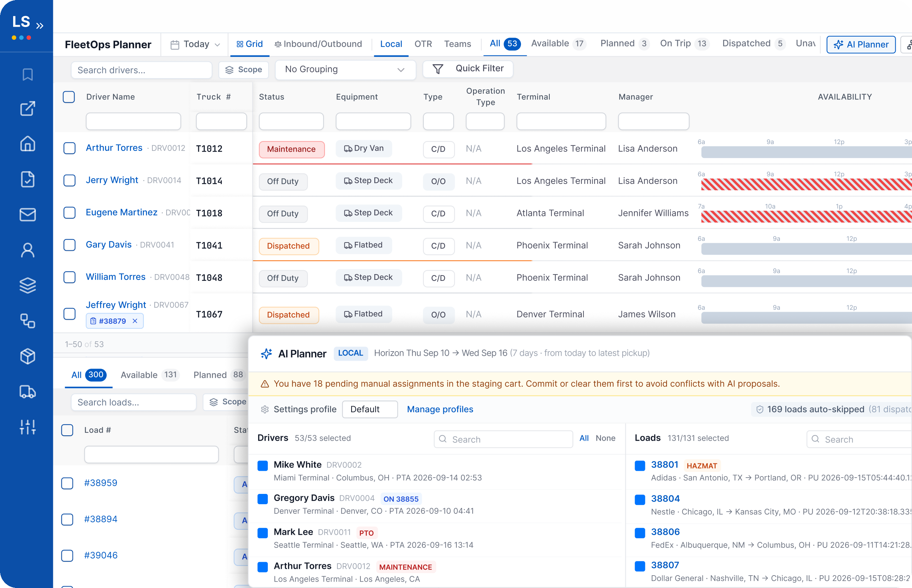
Task: Open drivers Scope selector
Action: point(243,70)
